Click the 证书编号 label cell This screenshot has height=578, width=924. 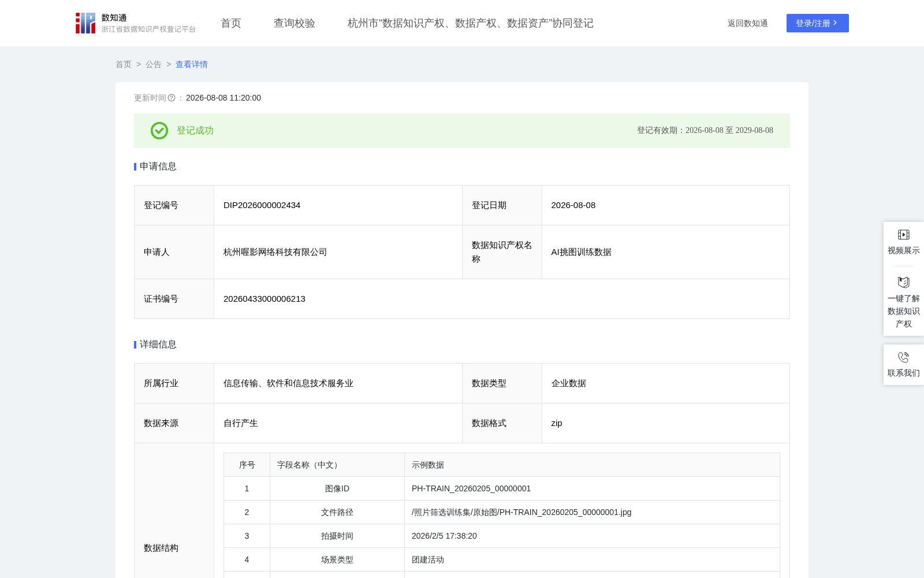[x=174, y=299]
